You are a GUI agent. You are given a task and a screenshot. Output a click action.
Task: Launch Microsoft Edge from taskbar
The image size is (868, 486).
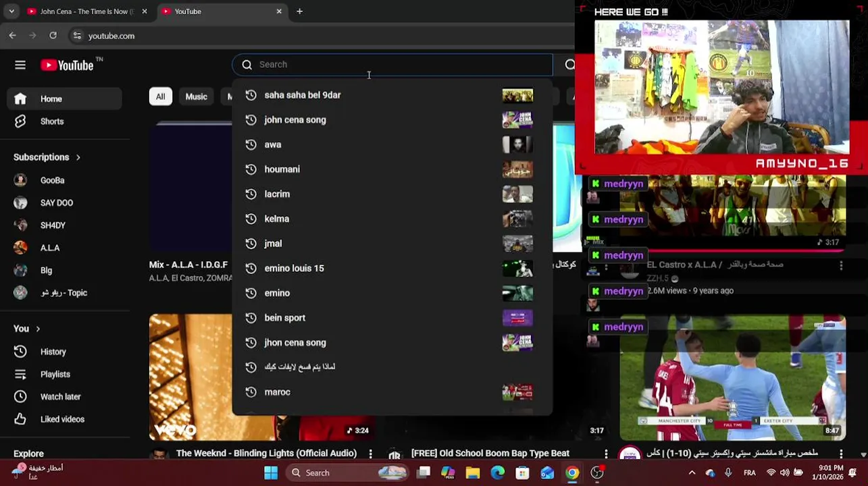pyautogui.click(x=497, y=473)
